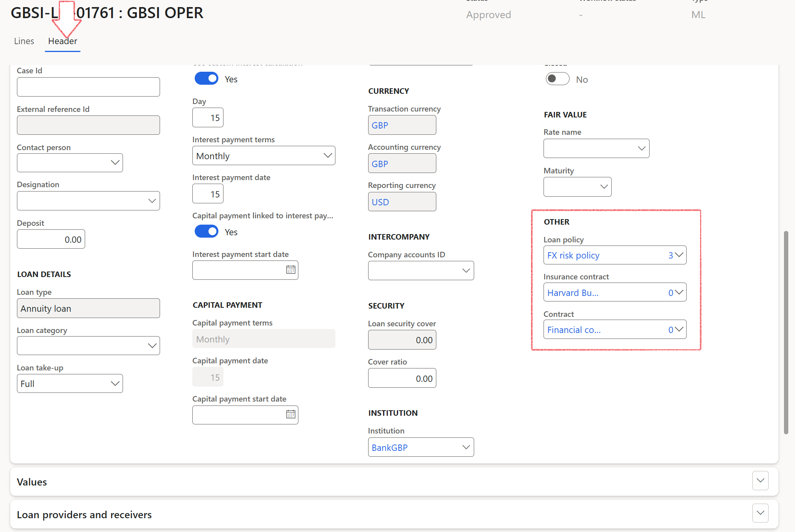Screen dimensions: 795x532
Task: Click the Capital payment date field
Action: coord(208,377)
